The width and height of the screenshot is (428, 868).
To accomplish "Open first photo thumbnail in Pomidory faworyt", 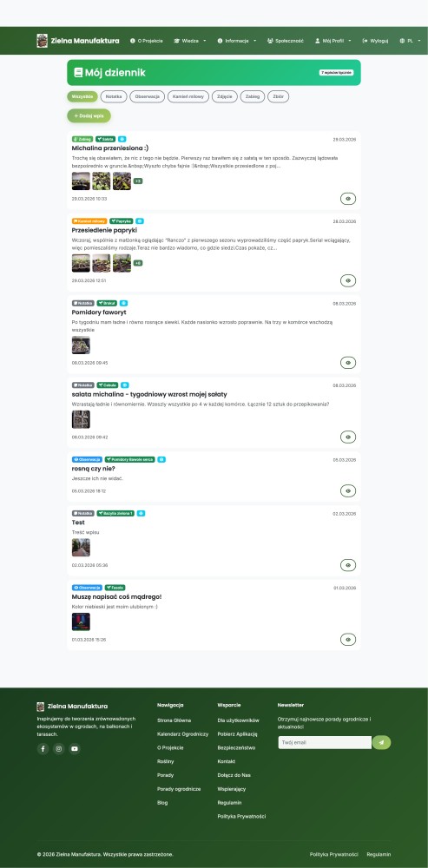I will tap(81, 345).
